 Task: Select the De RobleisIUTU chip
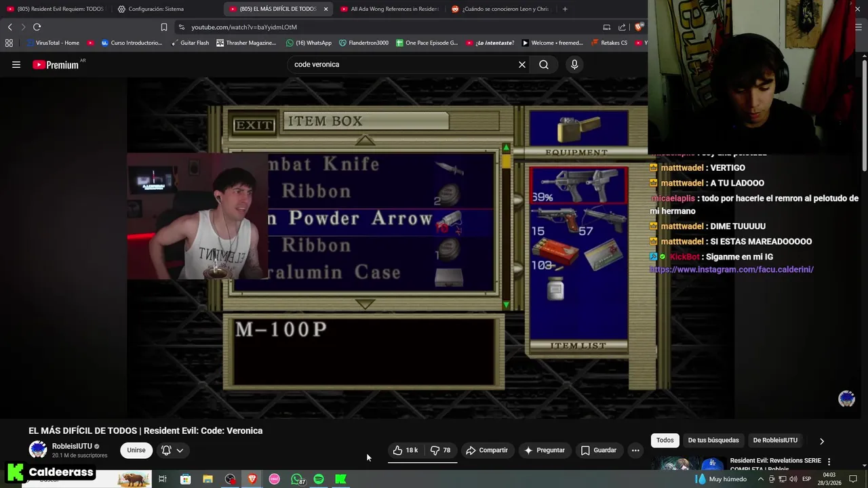tap(775, 440)
